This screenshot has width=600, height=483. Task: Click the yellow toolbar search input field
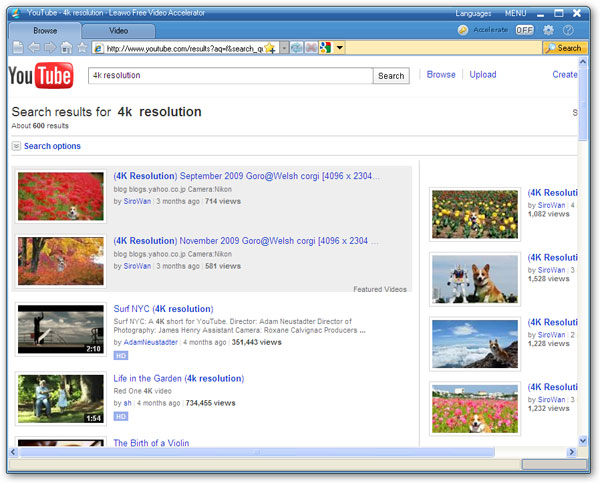coord(444,48)
